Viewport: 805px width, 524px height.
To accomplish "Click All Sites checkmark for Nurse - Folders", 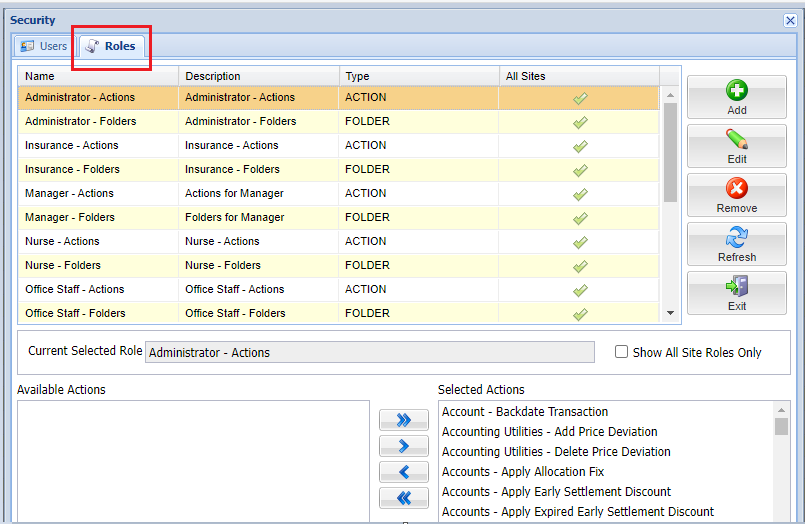I will (580, 266).
